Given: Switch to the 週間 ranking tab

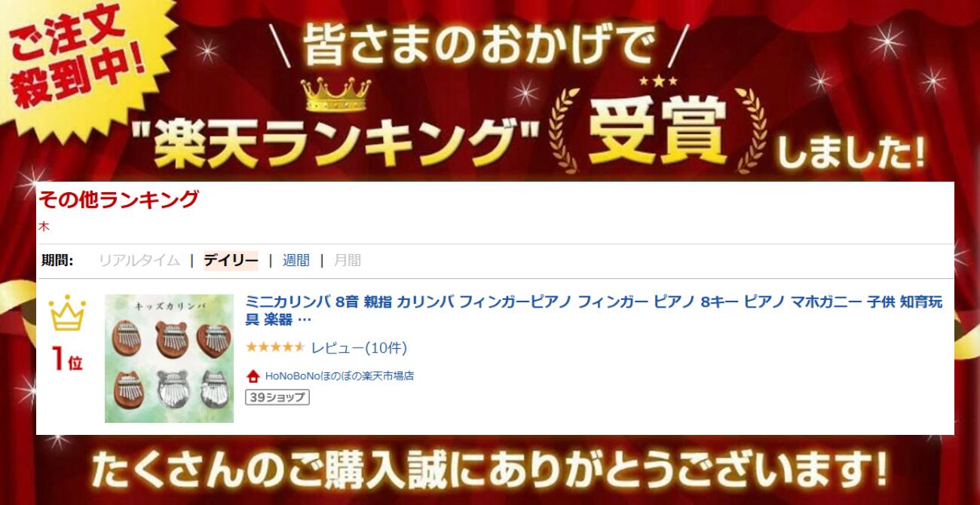Looking at the screenshot, I should click(296, 261).
